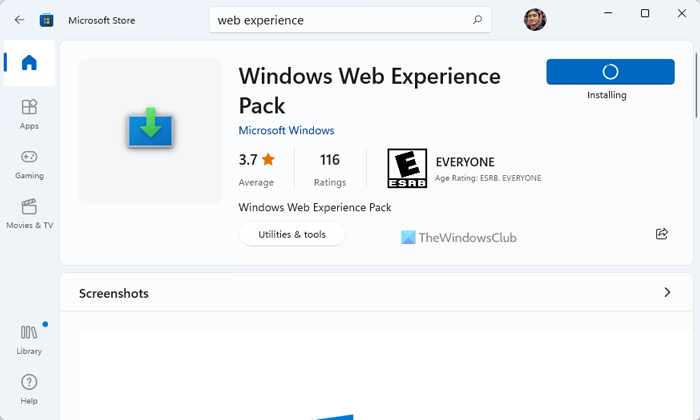Click the back arrow button
The height and width of the screenshot is (420, 700).
(x=19, y=19)
